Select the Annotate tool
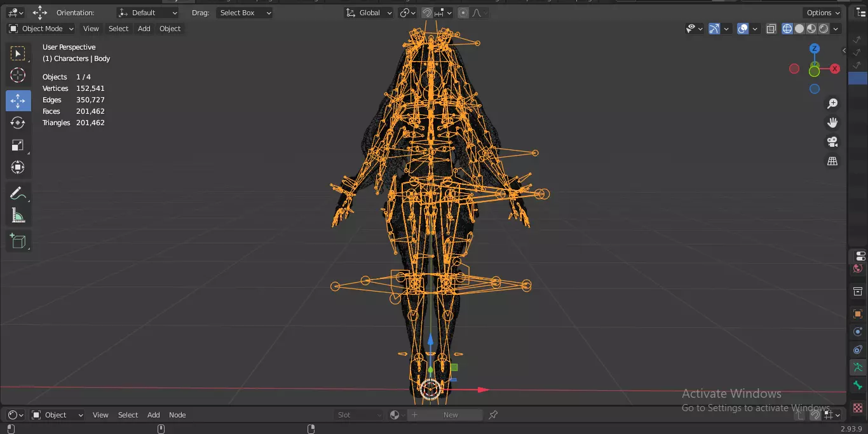The image size is (868, 434). [x=18, y=193]
